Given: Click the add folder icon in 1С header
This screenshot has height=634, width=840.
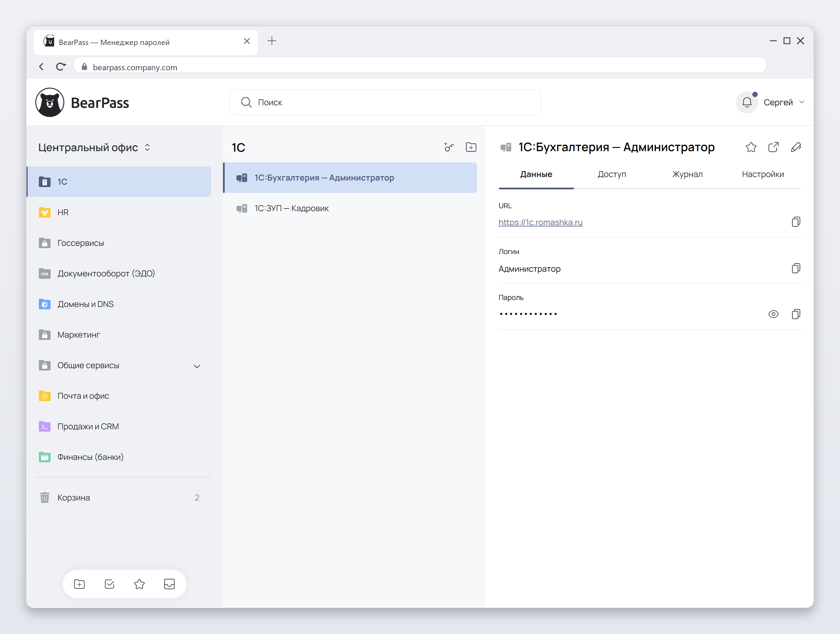Looking at the screenshot, I should (471, 147).
